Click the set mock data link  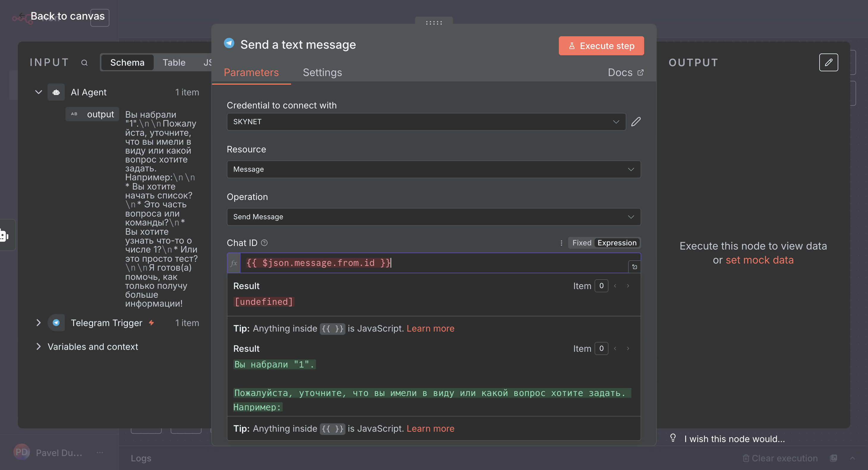click(759, 260)
